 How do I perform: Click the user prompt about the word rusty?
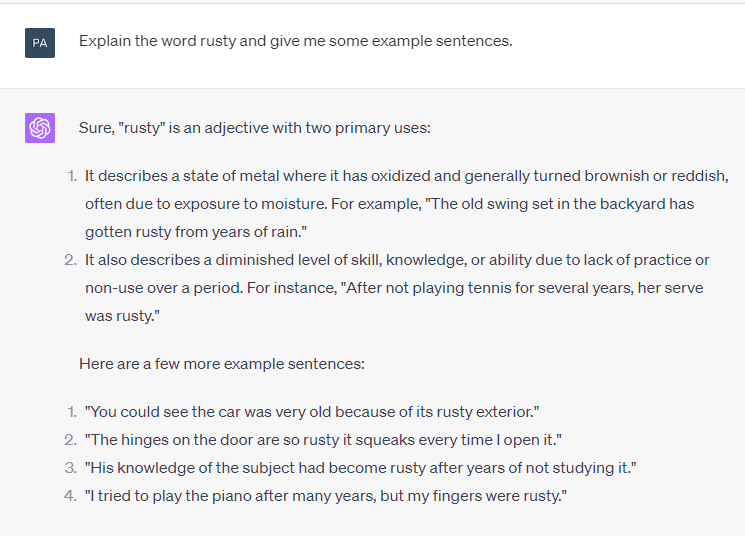pyautogui.click(x=296, y=41)
